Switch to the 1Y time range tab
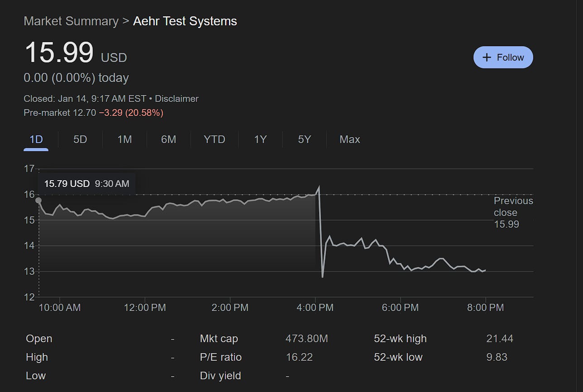The height and width of the screenshot is (392, 583). tap(260, 139)
